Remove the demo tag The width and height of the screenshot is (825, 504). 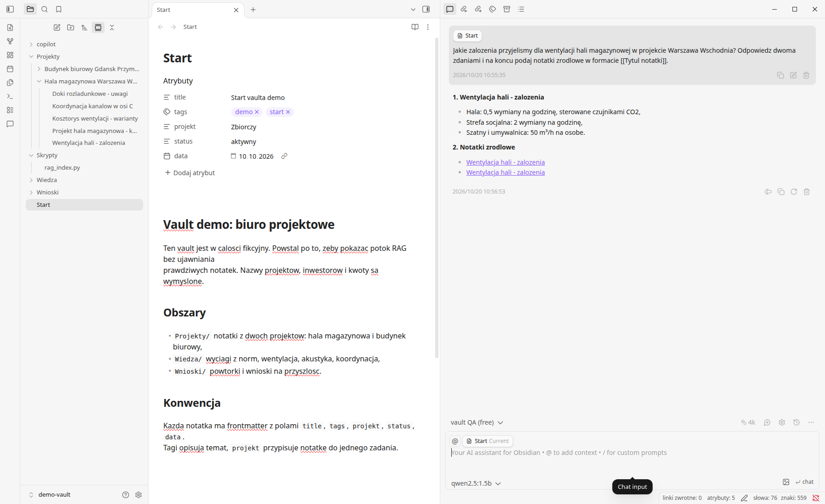point(257,112)
